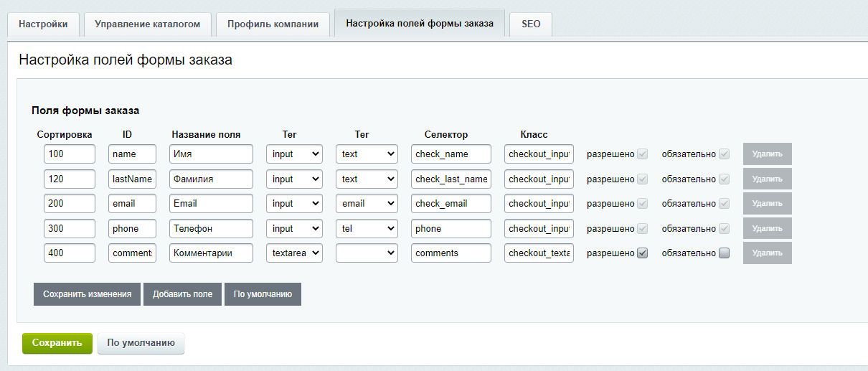868x371 pixels.
Task: Click the Телефон field name input
Action: tap(211, 228)
